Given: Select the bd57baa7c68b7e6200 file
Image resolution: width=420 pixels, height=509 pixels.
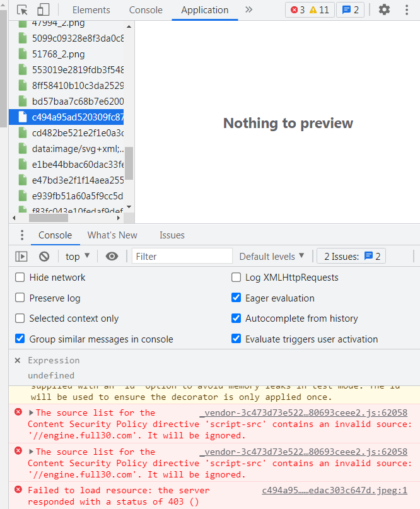Looking at the screenshot, I should [x=78, y=102].
